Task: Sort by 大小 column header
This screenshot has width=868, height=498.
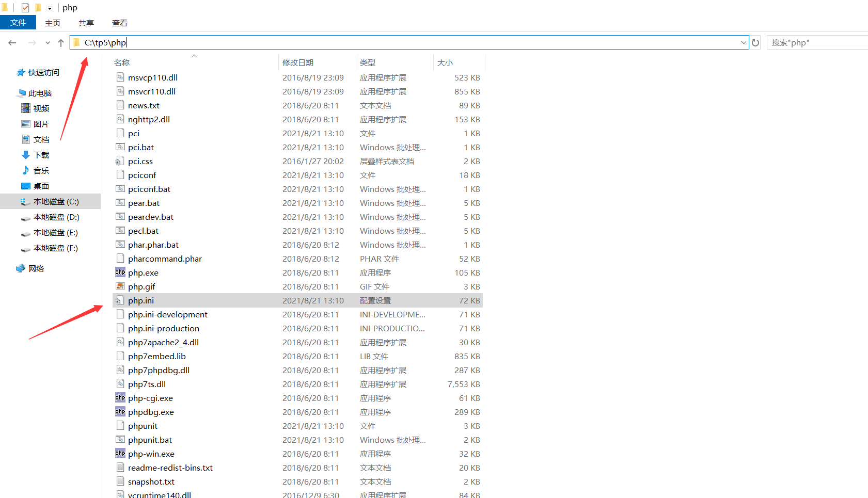Action: (445, 62)
